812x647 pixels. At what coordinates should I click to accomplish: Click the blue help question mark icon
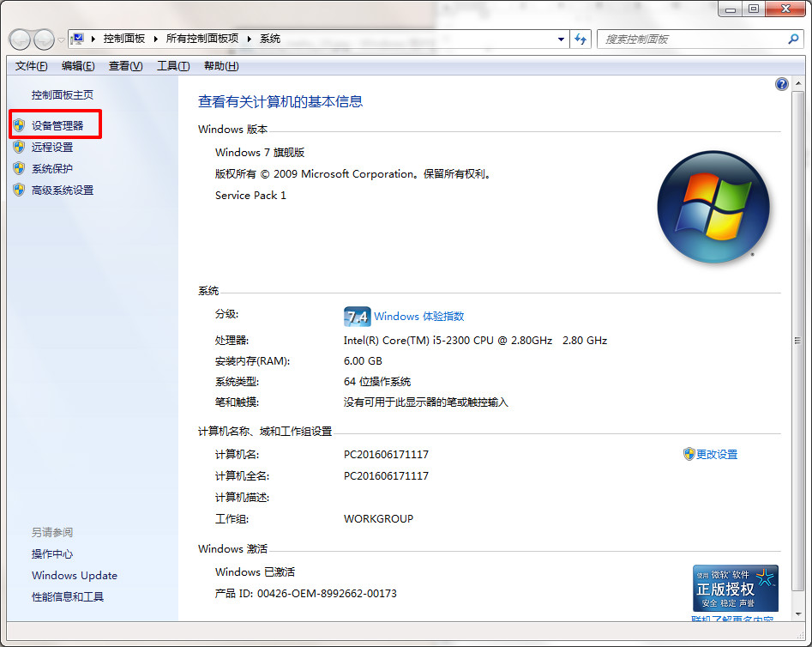tap(781, 84)
